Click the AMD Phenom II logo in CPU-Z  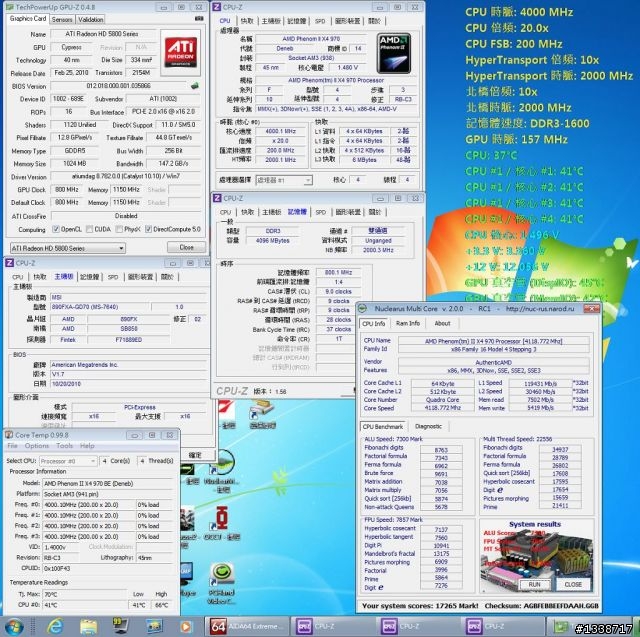[x=393, y=53]
